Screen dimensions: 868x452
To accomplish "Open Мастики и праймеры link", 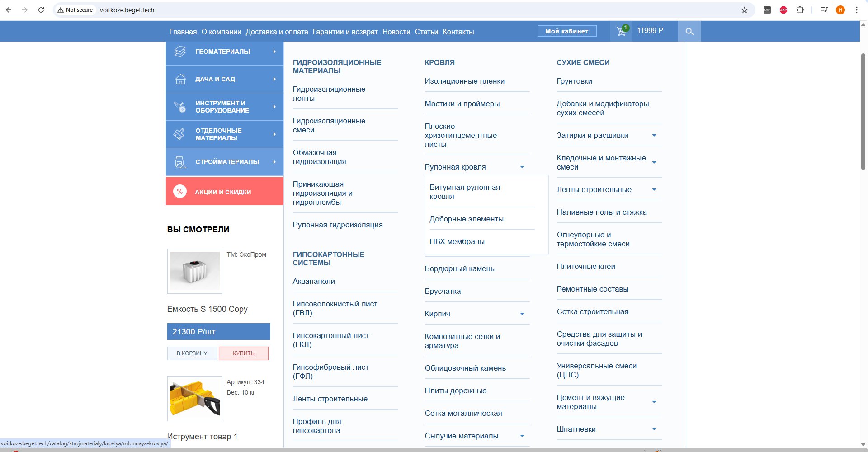I will click(x=462, y=104).
